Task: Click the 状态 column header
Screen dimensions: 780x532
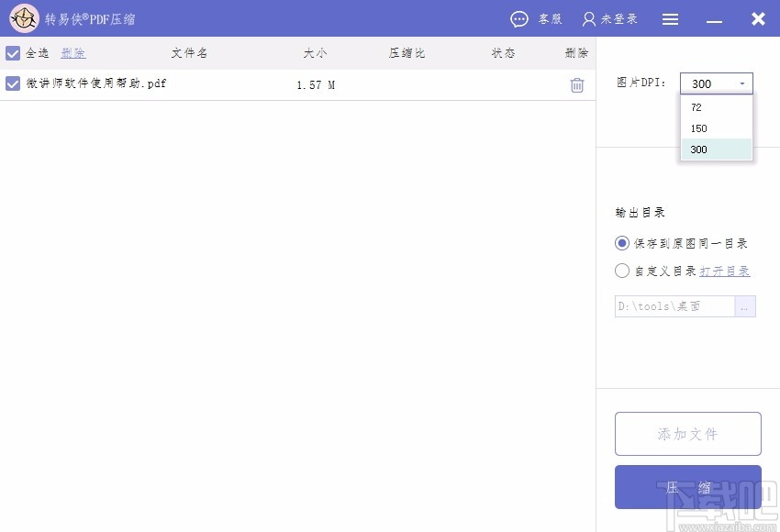Action: click(x=502, y=53)
